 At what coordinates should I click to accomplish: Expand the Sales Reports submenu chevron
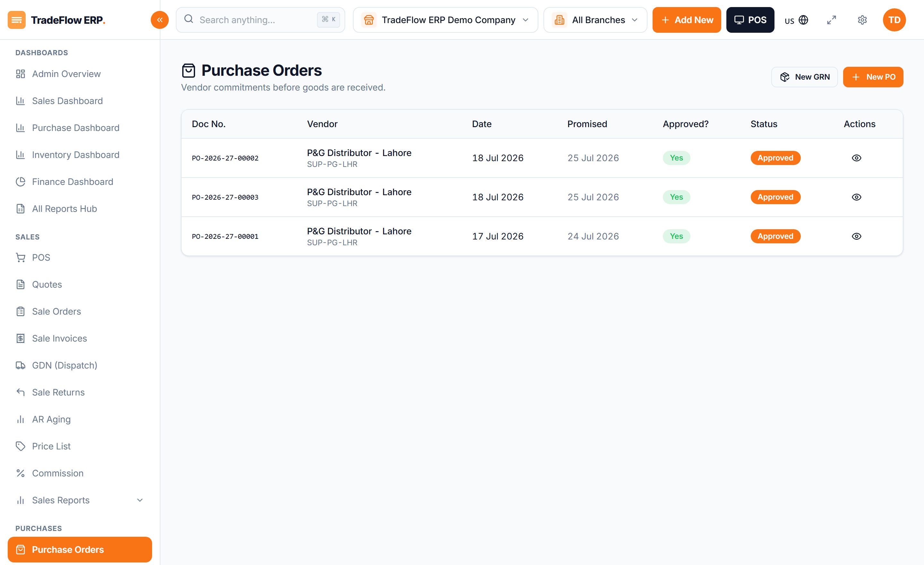(x=140, y=500)
